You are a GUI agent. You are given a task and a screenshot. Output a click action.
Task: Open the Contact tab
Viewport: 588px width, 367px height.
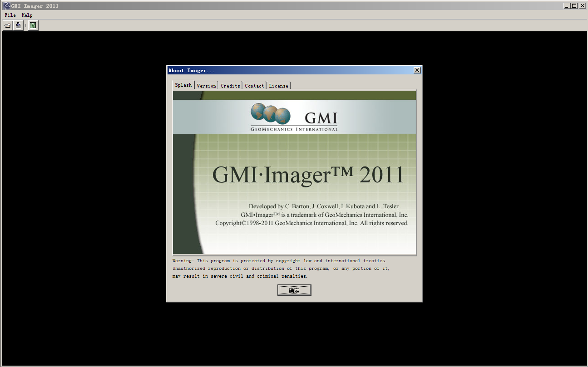point(254,86)
